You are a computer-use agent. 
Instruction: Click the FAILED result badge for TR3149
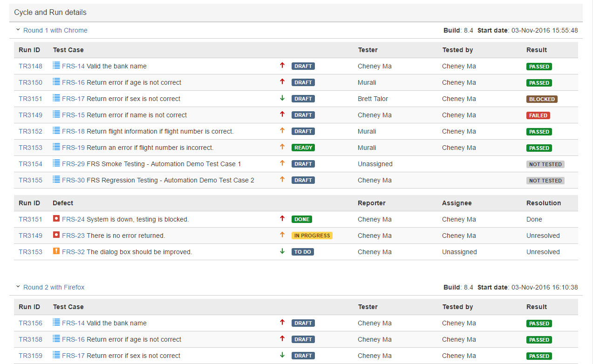tap(538, 115)
